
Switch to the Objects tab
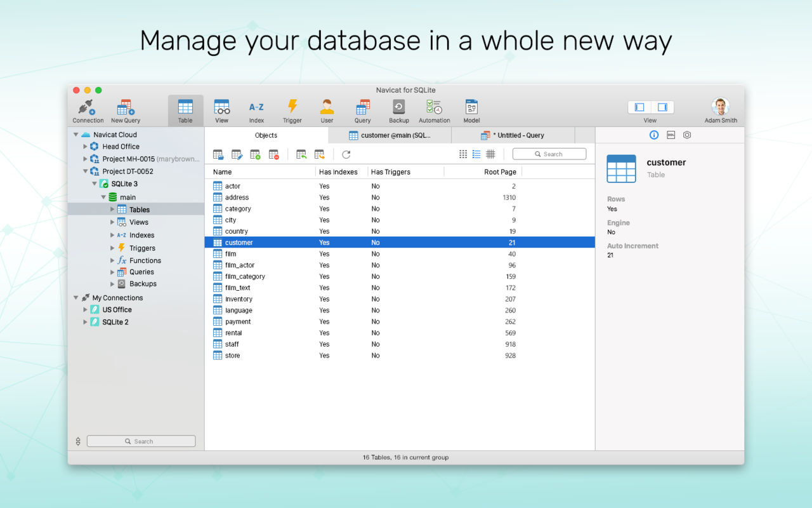point(266,135)
